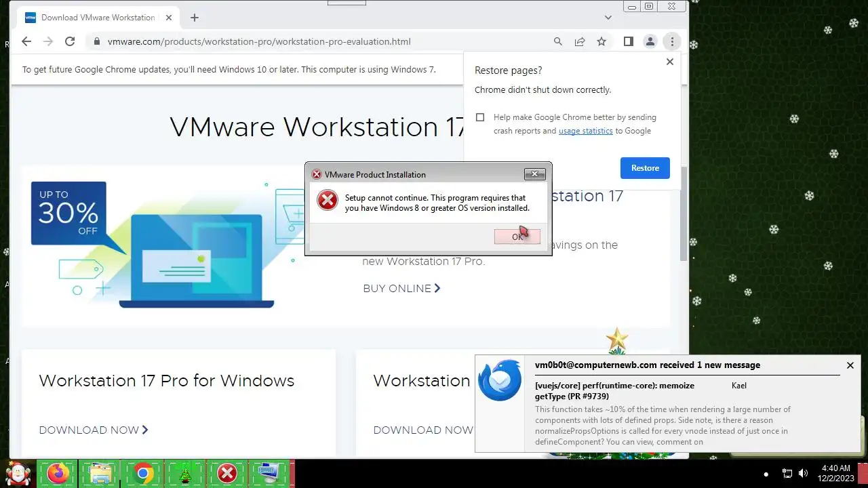Open new tab with plus button
The height and width of the screenshot is (488, 868).
pos(195,18)
